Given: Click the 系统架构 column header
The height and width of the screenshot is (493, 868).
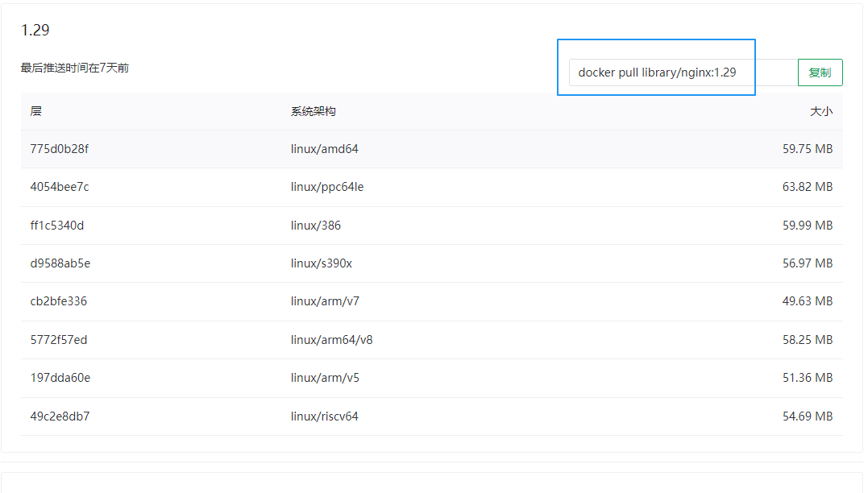Looking at the screenshot, I should (x=314, y=111).
